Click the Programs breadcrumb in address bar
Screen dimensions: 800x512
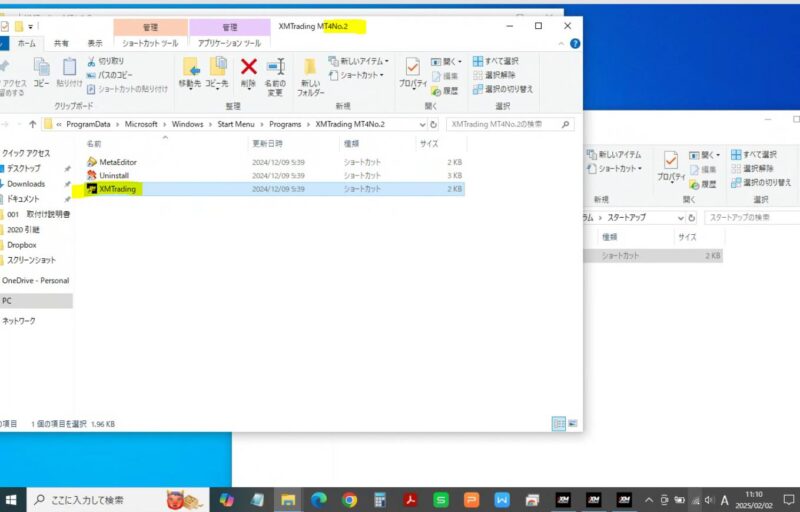click(285, 124)
